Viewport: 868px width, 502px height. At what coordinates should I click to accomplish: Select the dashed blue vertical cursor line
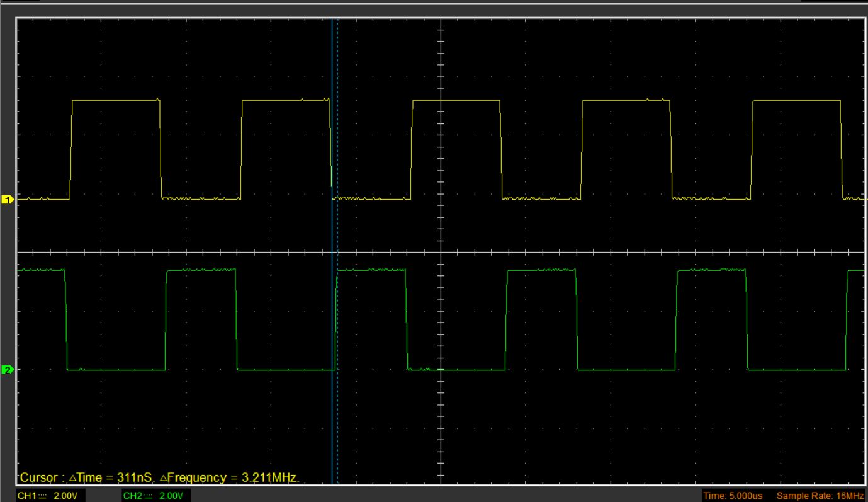338,252
